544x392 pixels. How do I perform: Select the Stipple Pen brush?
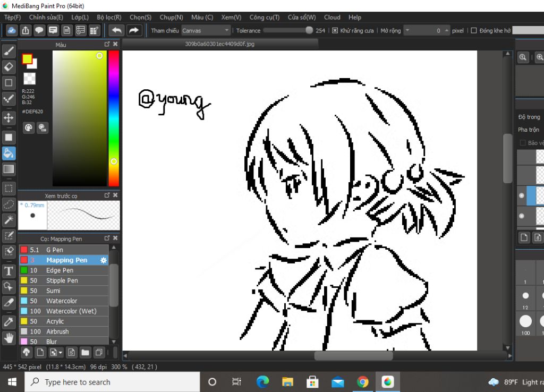(64, 280)
